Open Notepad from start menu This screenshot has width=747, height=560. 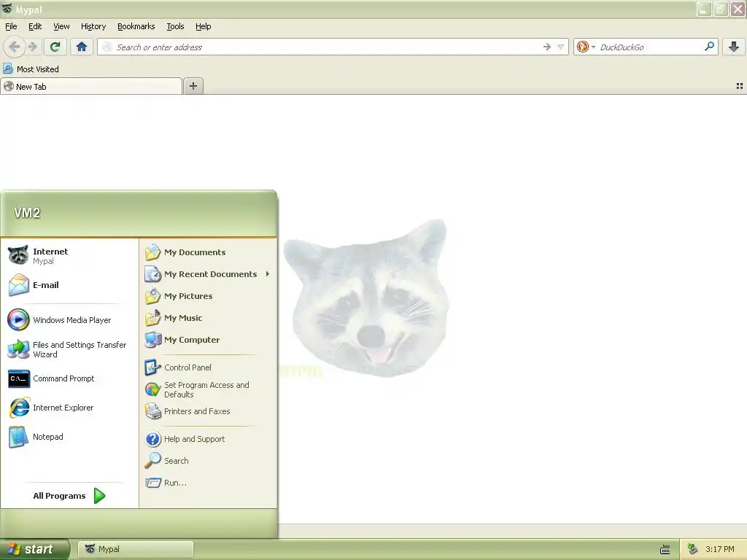[x=69, y=437]
